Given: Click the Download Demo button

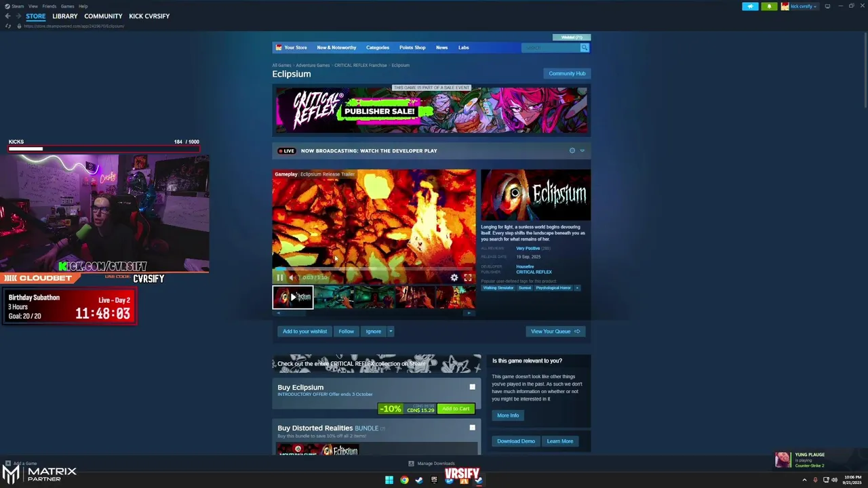Looking at the screenshot, I should [516, 441].
